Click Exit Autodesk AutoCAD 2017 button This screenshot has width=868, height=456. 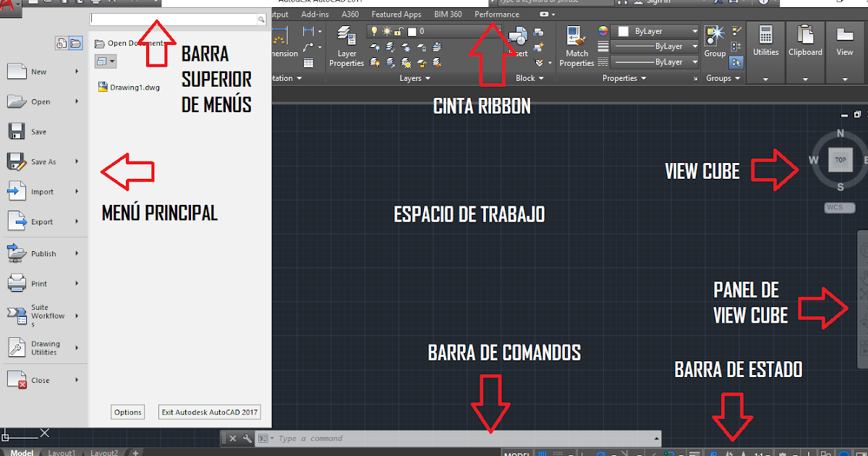[x=209, y=412]
